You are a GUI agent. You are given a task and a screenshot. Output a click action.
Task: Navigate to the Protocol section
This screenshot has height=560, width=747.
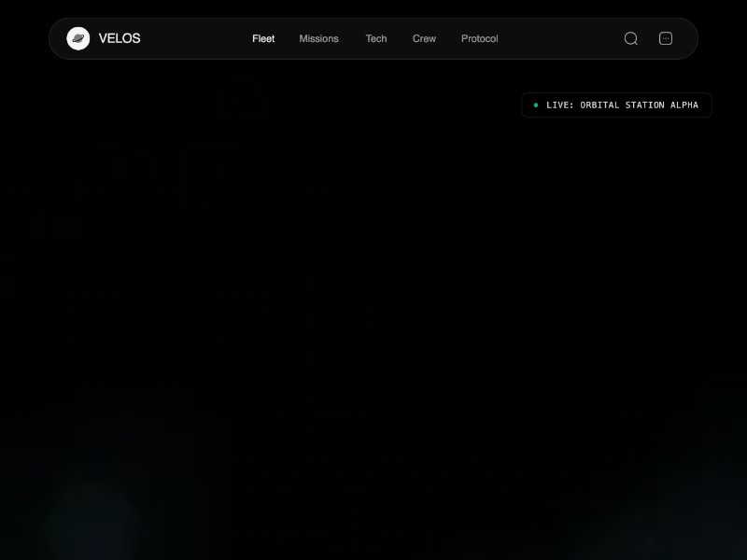pyautogui.click(x=479, y=38)
